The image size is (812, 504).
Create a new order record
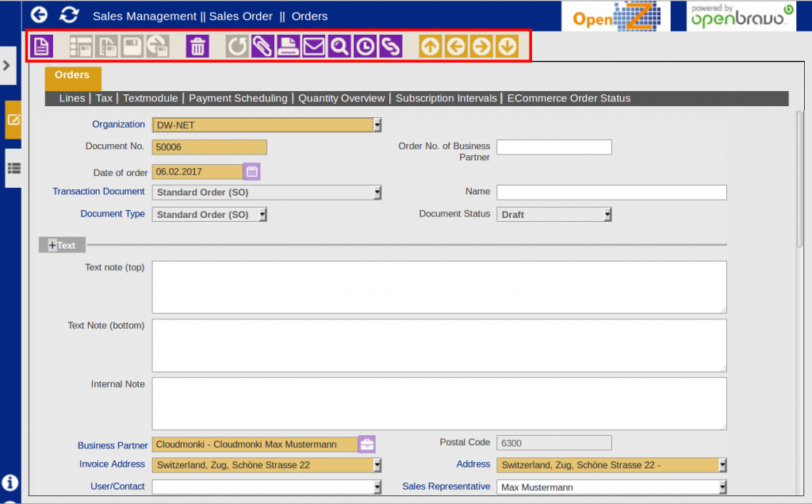pos(41,47)
